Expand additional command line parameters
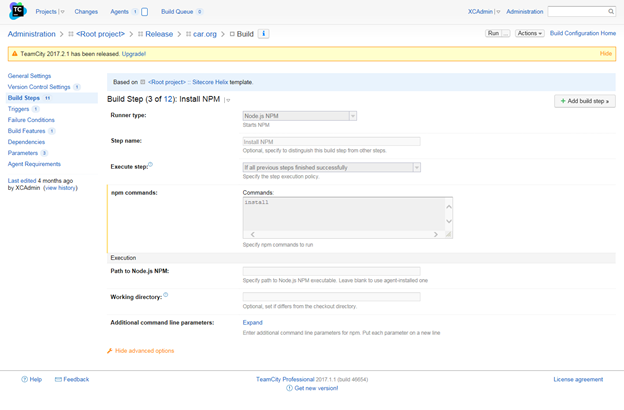 pyautogui.click(x=253, y=322)
